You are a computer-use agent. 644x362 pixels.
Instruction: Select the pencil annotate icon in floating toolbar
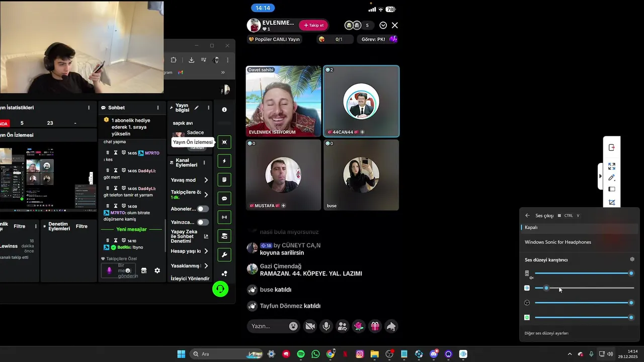[612, 177]
